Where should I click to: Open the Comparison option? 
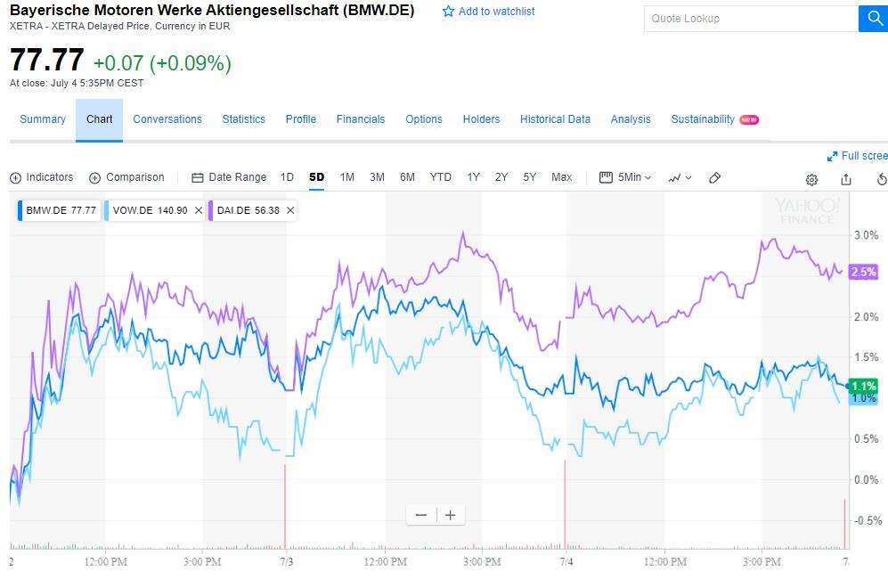click(126, 177)
